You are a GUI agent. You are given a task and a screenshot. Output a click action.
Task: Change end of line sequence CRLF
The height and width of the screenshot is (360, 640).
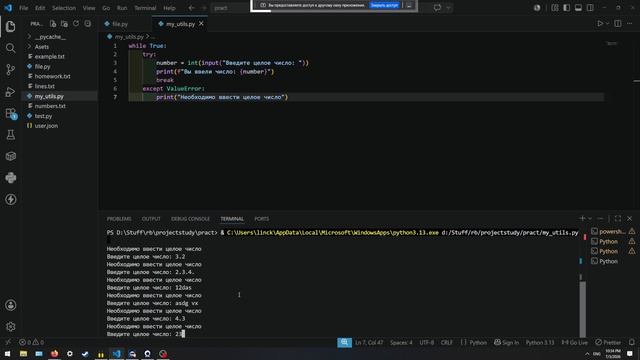447,342
